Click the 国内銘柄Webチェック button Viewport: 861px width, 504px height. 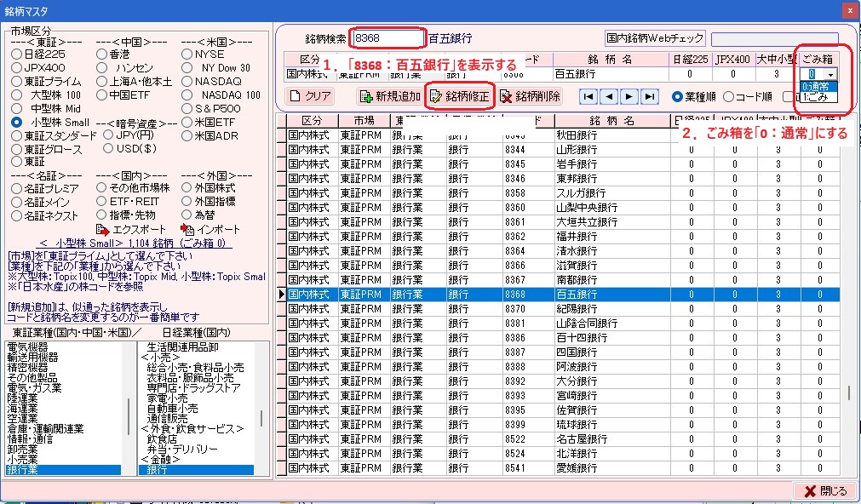pyautogui.click(x=654, y=38)
